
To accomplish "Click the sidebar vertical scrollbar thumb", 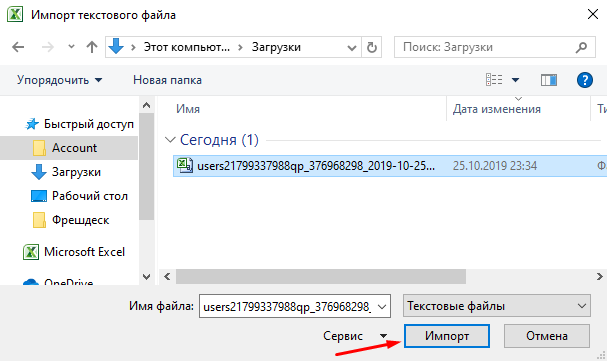I will pos(146,166).
